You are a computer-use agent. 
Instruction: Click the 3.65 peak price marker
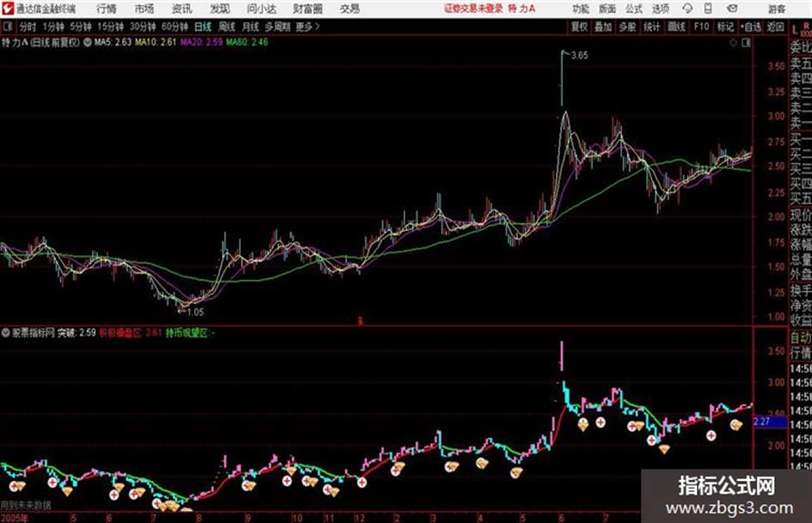[x=579, y=56]
